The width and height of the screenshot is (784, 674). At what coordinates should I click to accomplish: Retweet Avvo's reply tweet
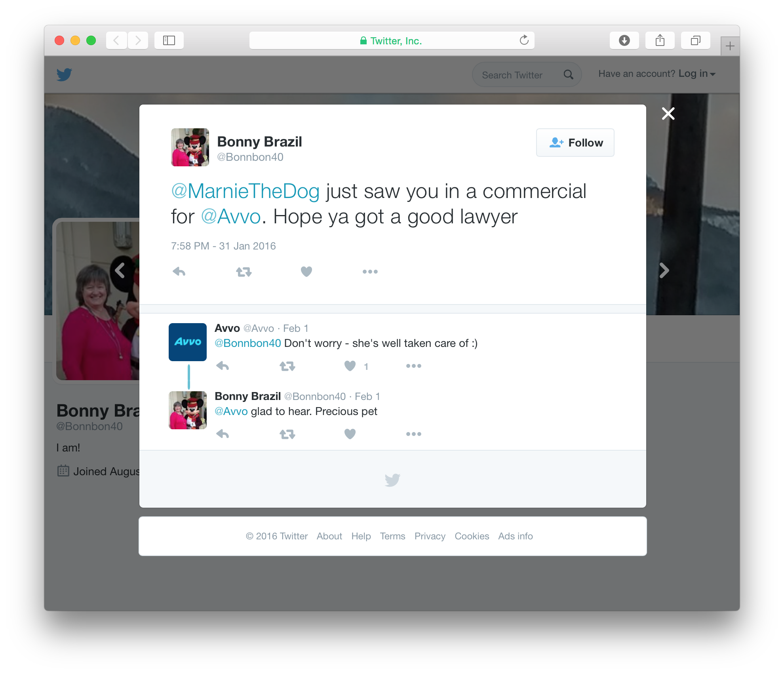(287, 366)
